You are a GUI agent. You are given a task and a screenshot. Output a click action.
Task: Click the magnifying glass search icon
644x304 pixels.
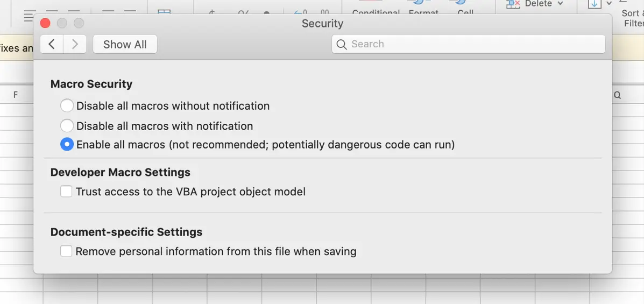[x=342, y=45]
